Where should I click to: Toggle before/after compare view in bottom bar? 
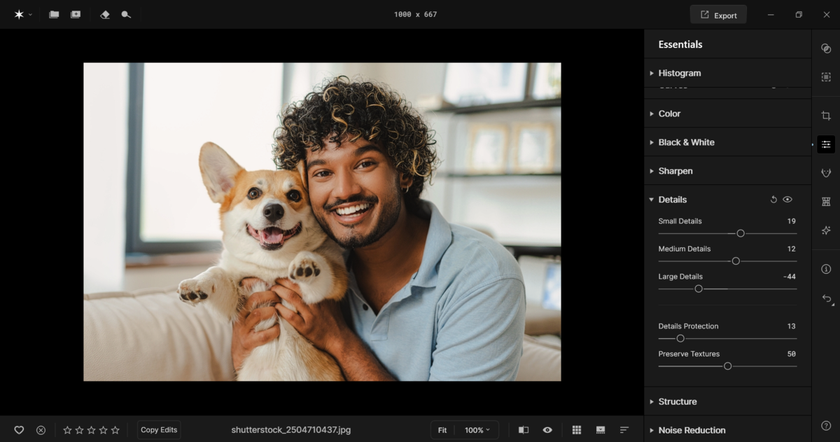point(523,430)
